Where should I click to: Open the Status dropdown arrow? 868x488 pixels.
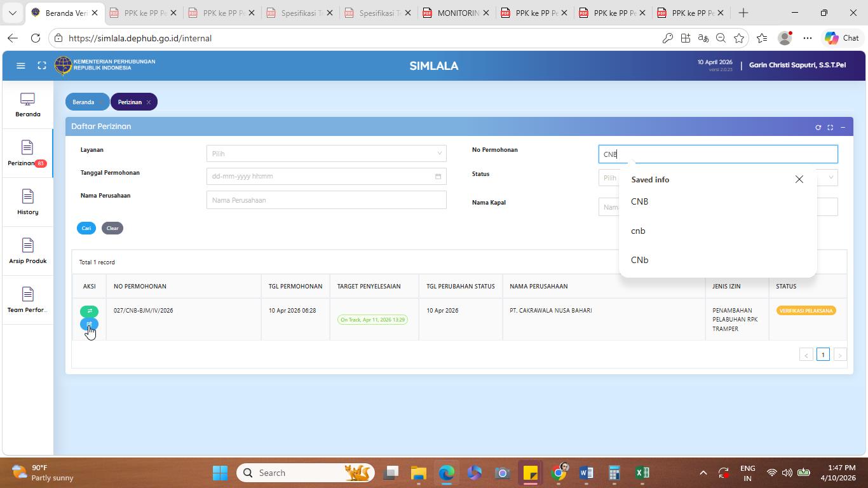[831, 178]
